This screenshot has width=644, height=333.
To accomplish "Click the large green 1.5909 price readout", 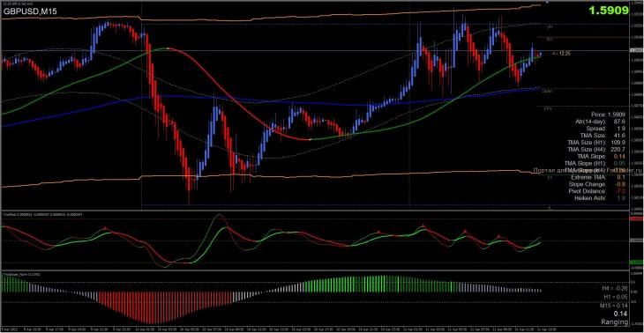I will click(x=609, y=11).
